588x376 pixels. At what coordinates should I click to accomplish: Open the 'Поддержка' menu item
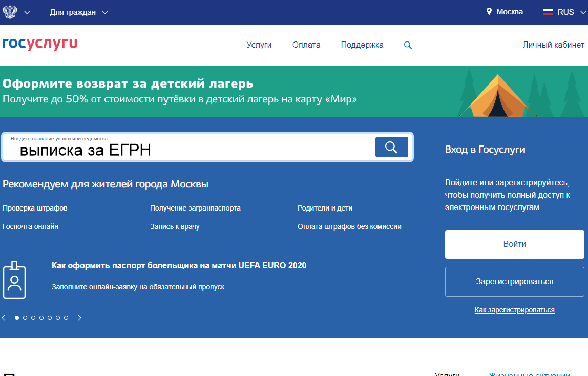[x=362, y=45]
